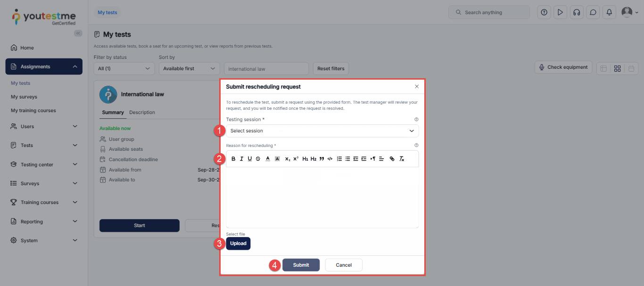Apply subscript formatting
This screenshot has width=644, height=286.
point(288,159)
